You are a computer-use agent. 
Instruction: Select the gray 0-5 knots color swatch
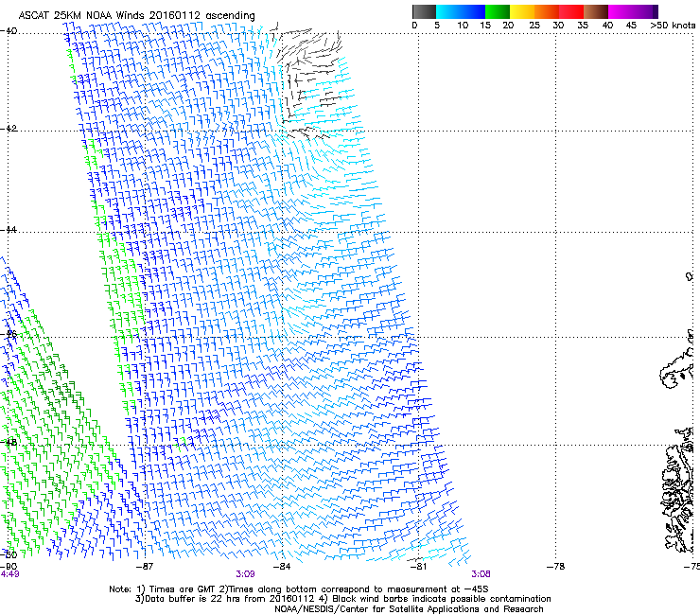424,11
